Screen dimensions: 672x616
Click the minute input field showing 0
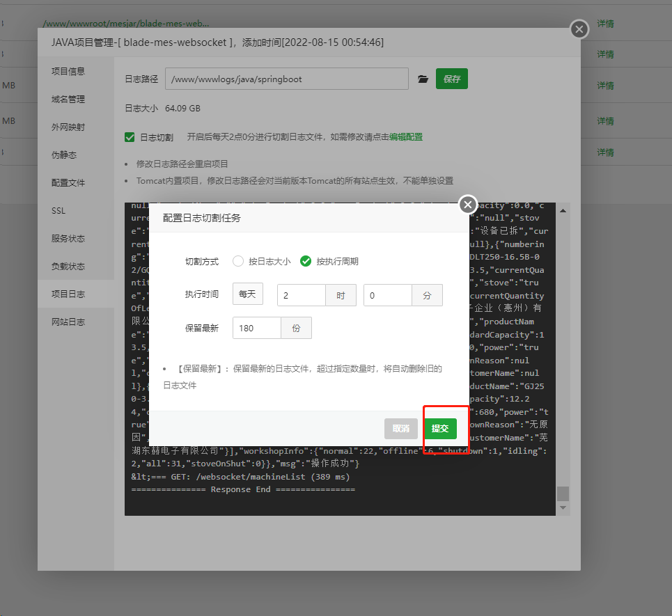click(387, 295)
